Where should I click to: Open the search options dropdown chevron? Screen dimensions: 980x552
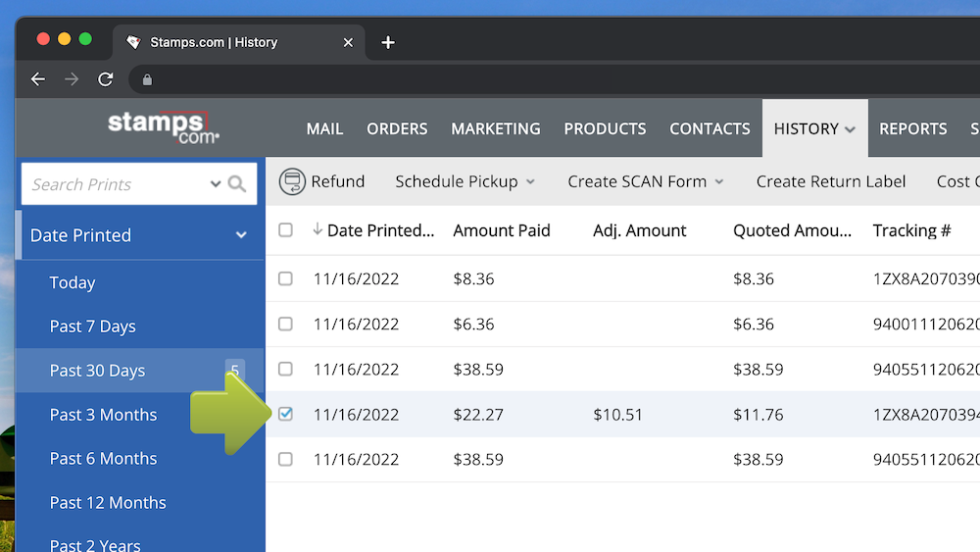(x=216, y=184)
